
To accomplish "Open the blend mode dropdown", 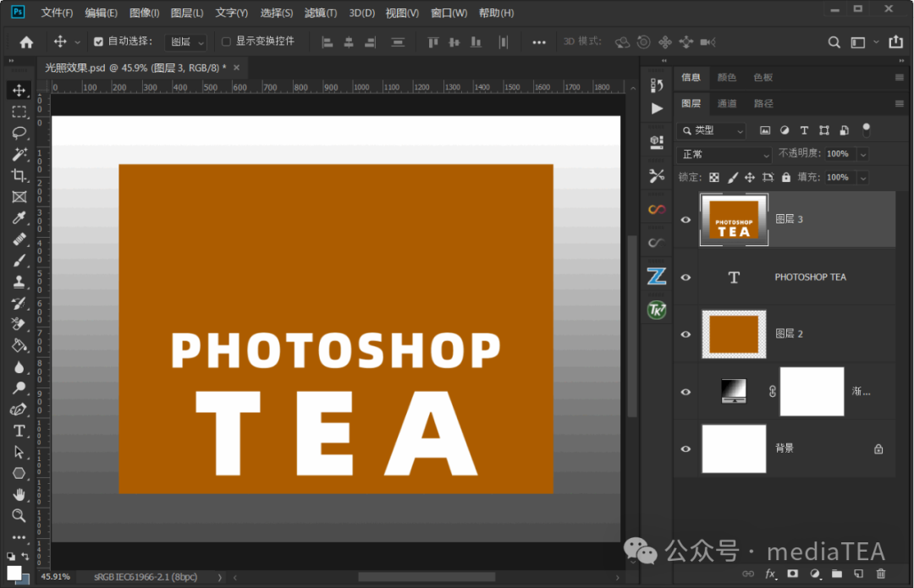I will (724, 155).
